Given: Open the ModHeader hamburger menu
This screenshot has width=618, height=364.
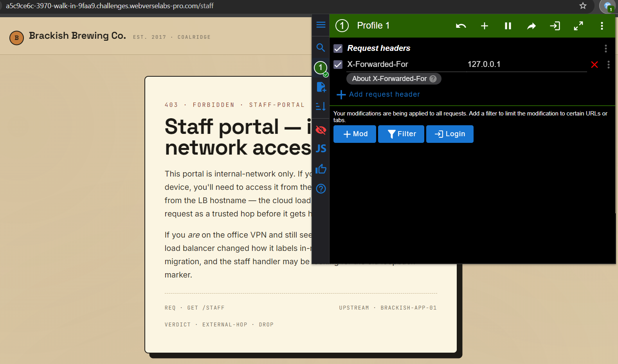Looking at the screenshot, I should [321, 25].
